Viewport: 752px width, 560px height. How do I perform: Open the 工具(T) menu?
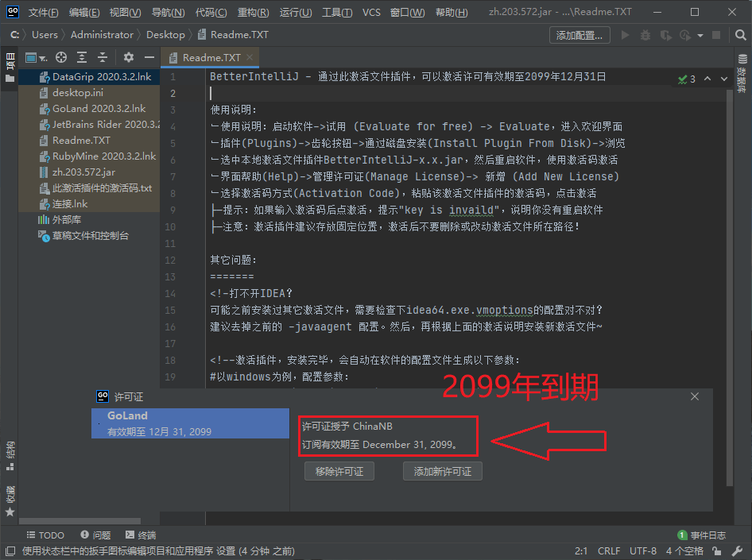pos(337,12)
